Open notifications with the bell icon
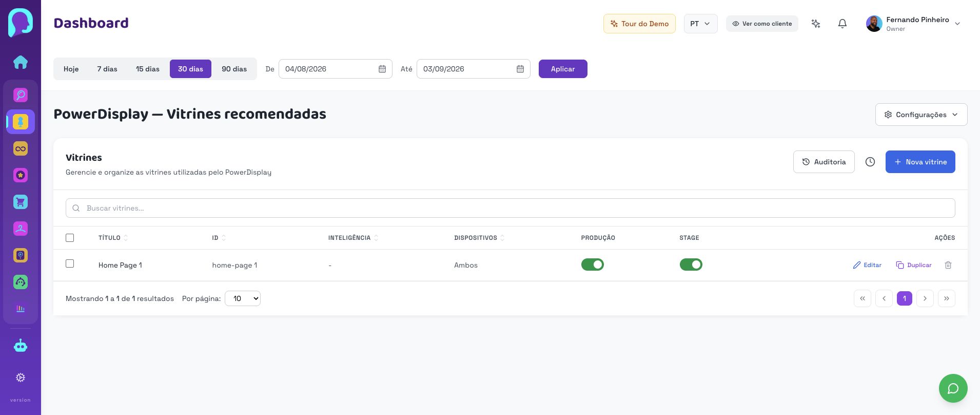The height and width of the screenshot is (415, 980). pos(842,24)
